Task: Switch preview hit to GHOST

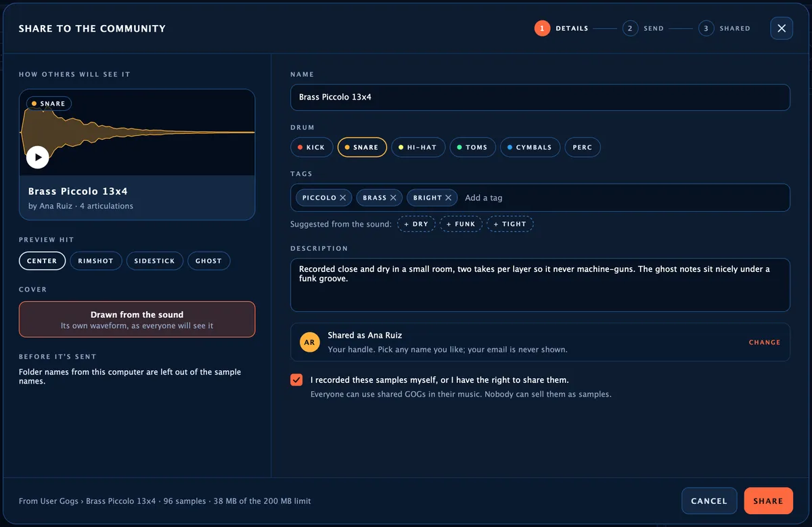Action: 208,261
